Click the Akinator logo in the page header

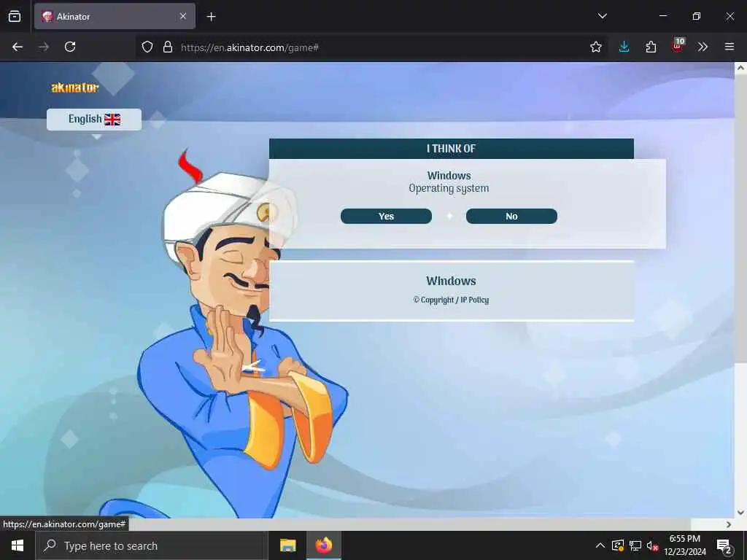coord(75,87)
